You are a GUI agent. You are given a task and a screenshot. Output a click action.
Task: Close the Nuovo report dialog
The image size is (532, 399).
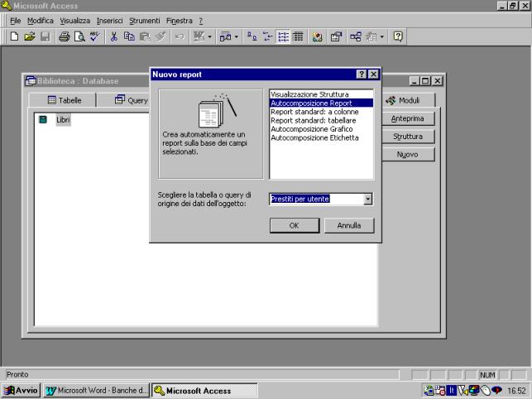tap(373, 75)
